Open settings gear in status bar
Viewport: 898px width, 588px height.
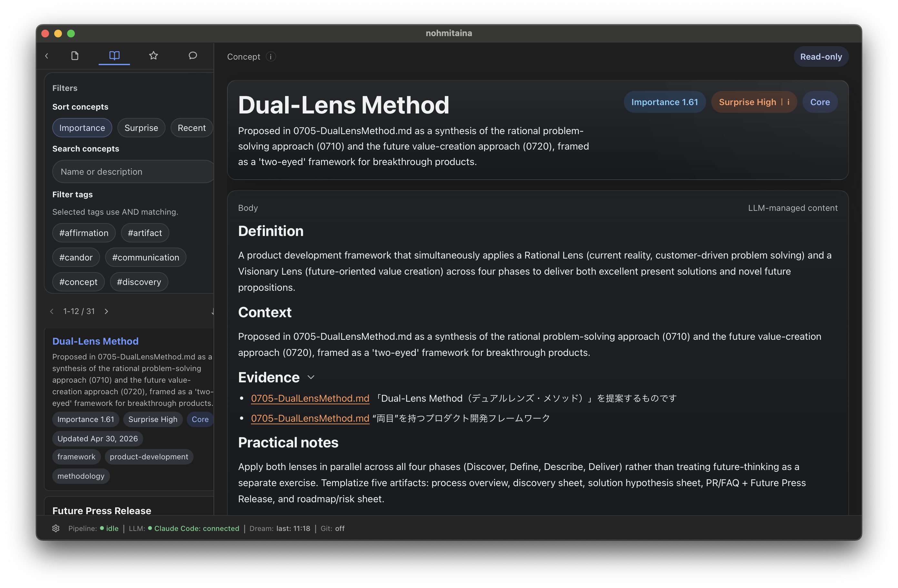(56, 528)
